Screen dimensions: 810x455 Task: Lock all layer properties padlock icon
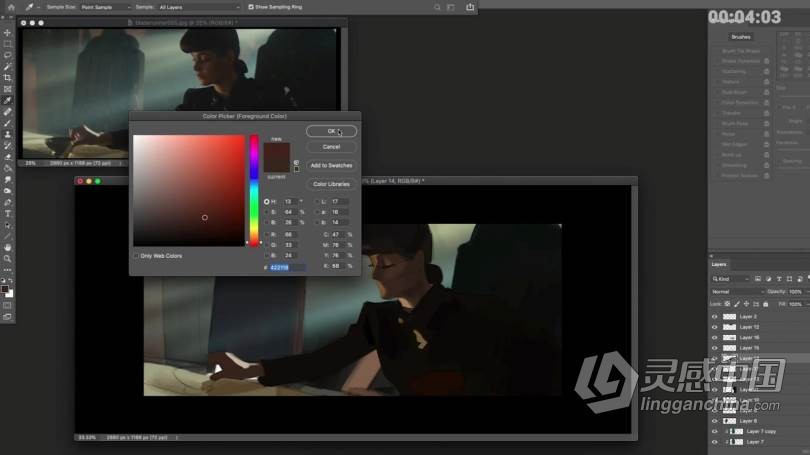click(x=766, y=304)
